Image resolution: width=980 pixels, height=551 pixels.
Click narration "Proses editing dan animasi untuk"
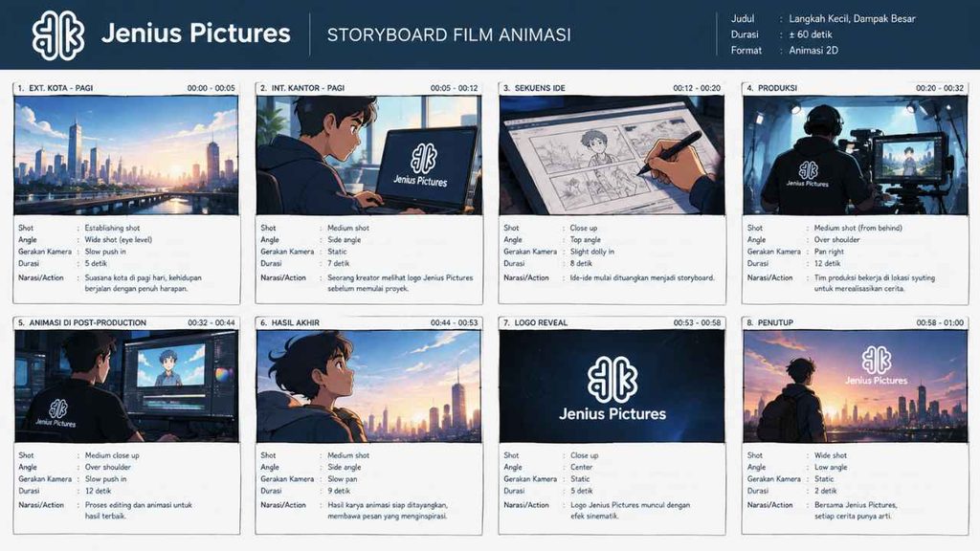pyautogui.click(x=139, y=505)
